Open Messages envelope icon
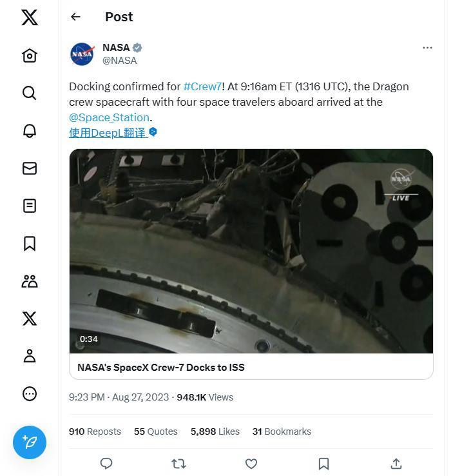Image resolution: width=462 pixels, height=476 pixels. coord(30,168)
